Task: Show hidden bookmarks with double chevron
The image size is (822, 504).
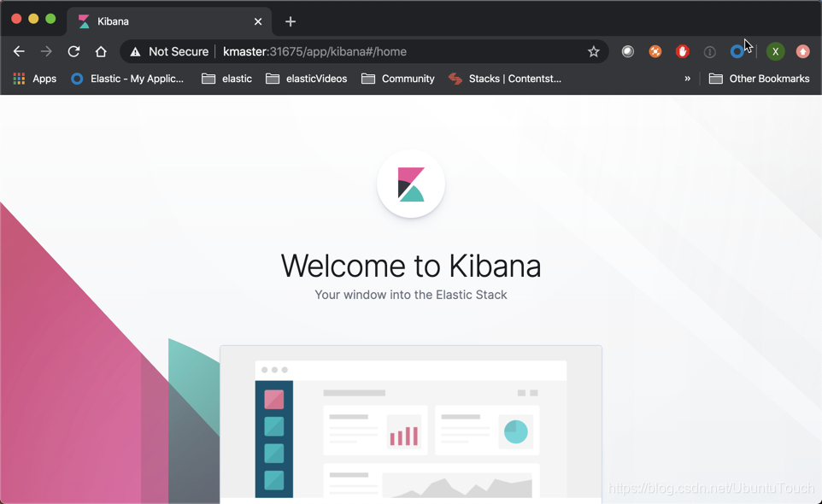Action: coord(687,79)
